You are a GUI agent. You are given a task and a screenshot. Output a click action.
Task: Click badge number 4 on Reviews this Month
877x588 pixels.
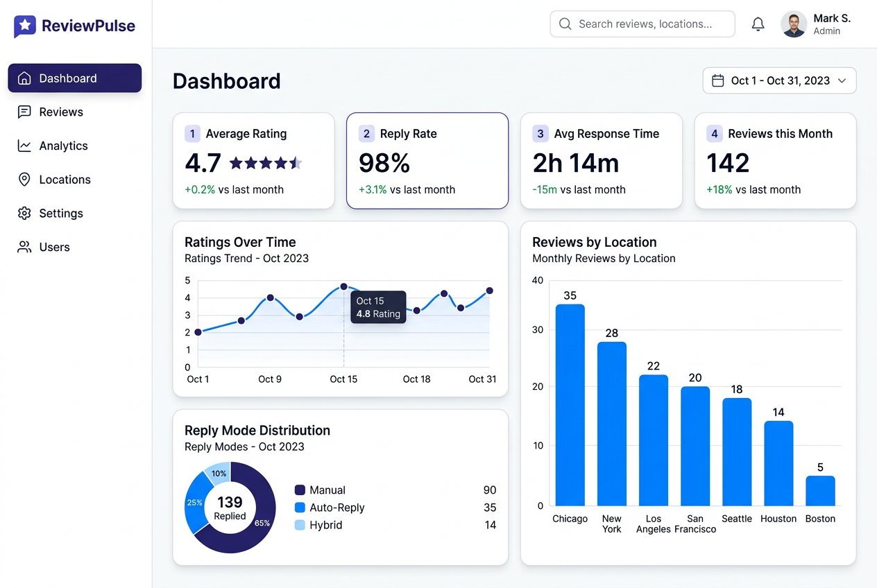715,134
